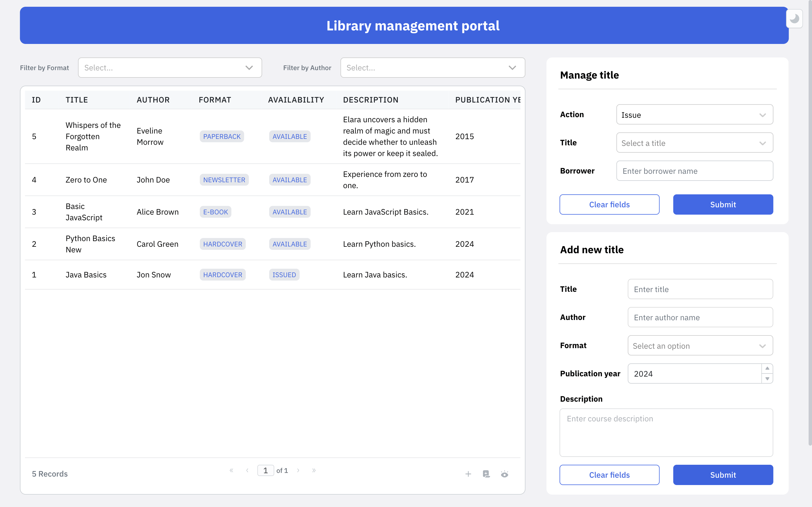812x507 pixels.
Task: Open the Select a title dropdown
Action: point(694,143)
